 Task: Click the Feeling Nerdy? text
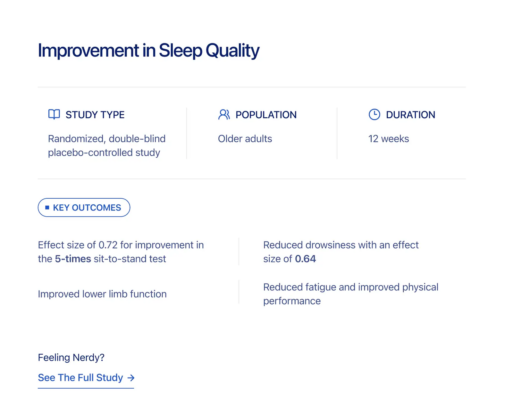coord(71,358)
